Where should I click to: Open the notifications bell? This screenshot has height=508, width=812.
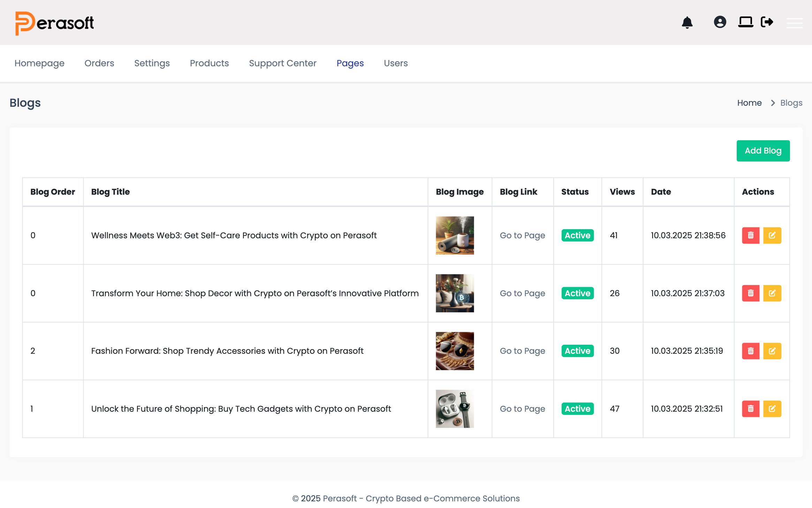click(687, 23)
